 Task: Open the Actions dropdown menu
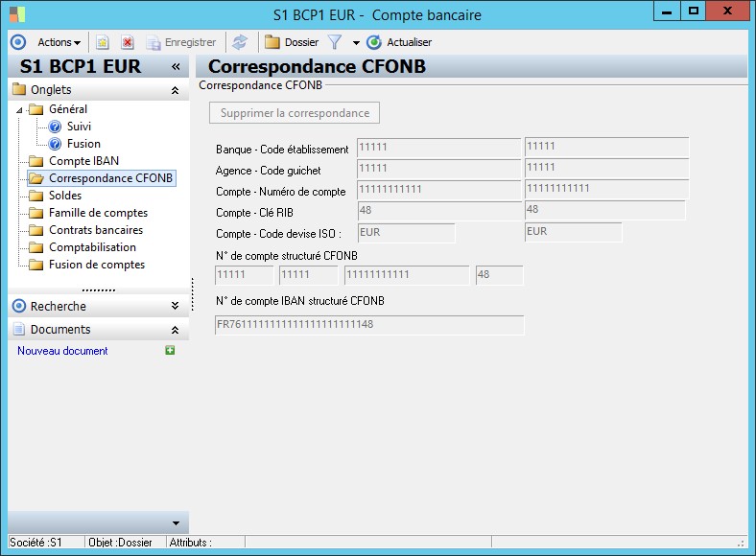tap(59, 42)
